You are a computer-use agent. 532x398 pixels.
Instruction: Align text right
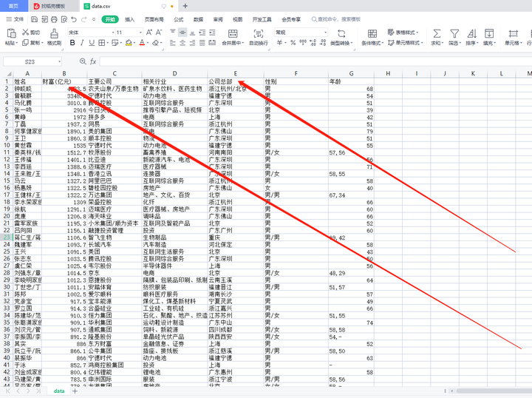(x=192, y=43)
